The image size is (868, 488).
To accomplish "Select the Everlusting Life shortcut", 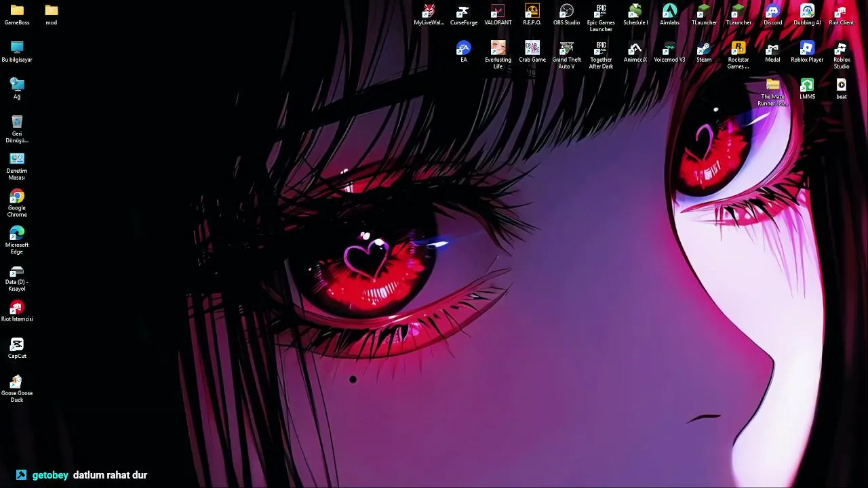I will [x=498, y=55].
